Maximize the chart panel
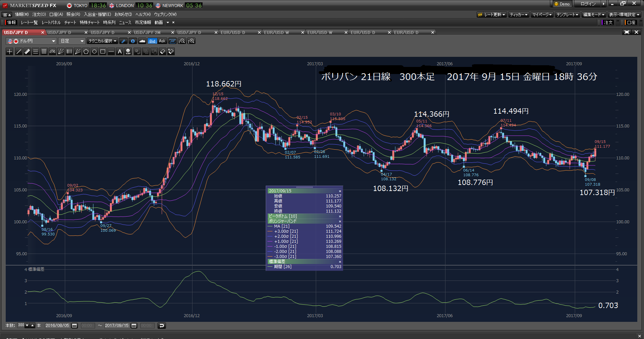 [627, 32]
